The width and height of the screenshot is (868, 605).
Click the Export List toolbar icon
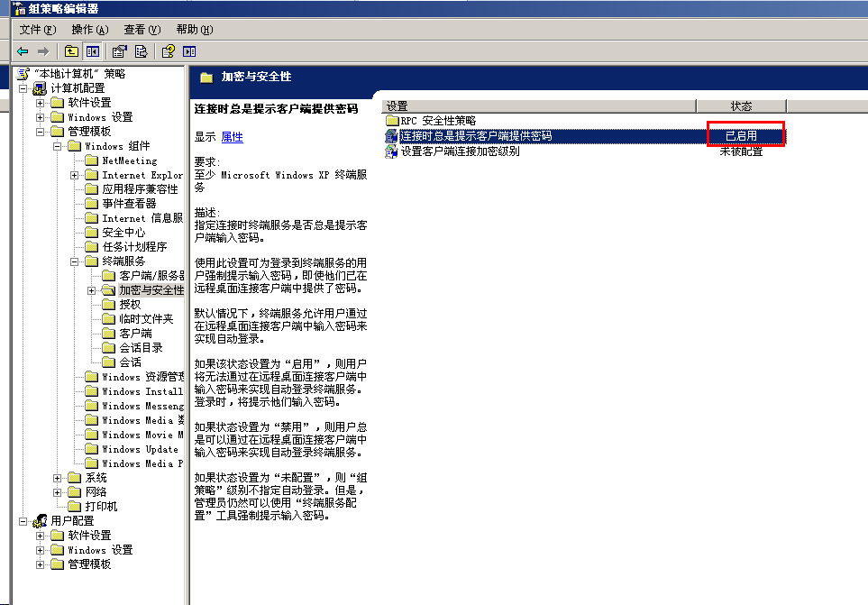[x=141, y=51]
